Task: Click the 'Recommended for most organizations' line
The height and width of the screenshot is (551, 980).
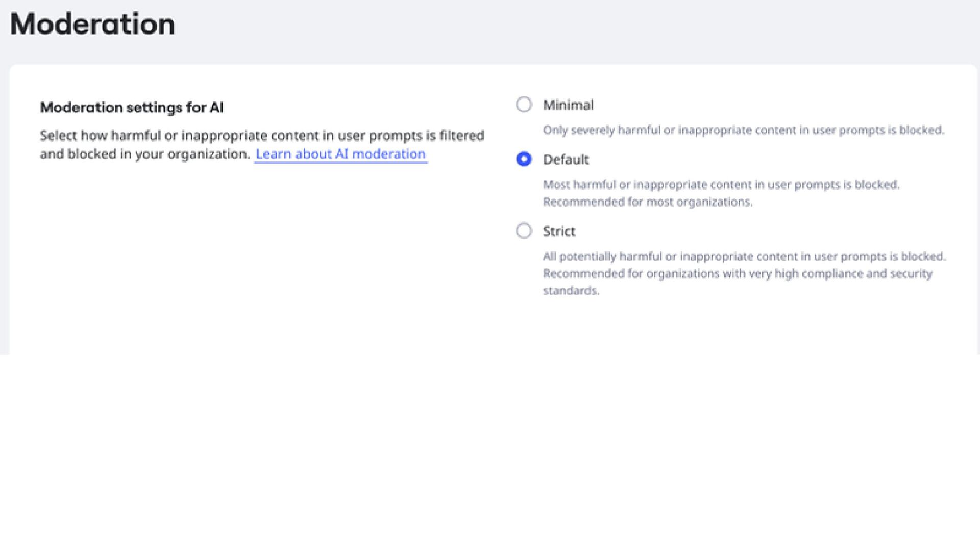Action: click(x=647, y=202)
